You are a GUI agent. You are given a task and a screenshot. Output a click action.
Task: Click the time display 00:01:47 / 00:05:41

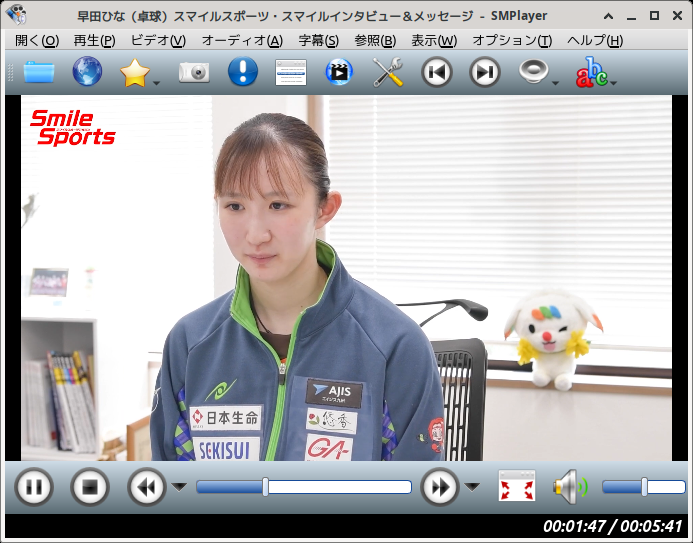coord(613,526)
